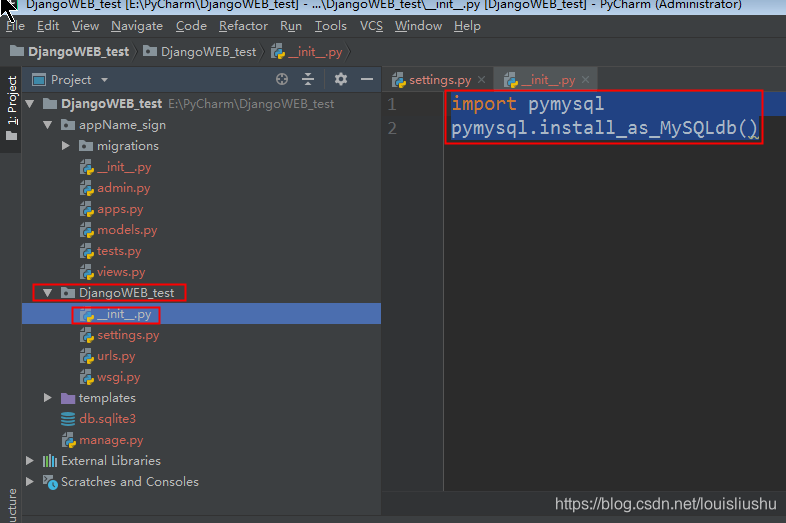Open the VCS menu

(x=371, y=26)
